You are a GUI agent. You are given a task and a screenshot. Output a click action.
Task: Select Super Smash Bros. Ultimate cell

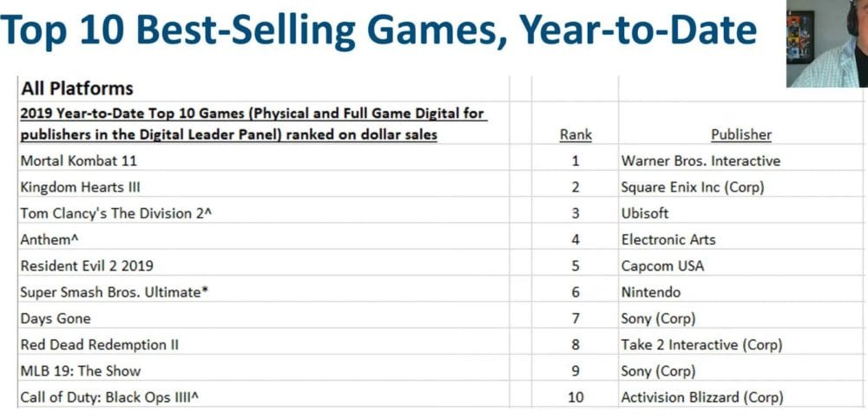pos(115,292)
